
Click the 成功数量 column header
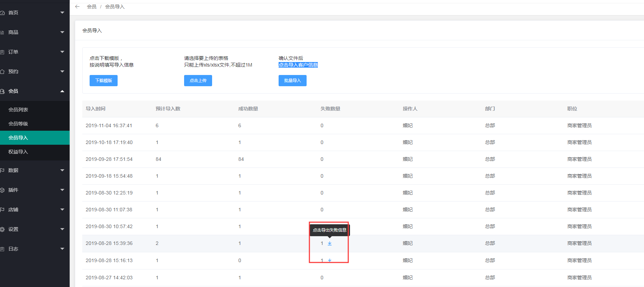(248, 109)
